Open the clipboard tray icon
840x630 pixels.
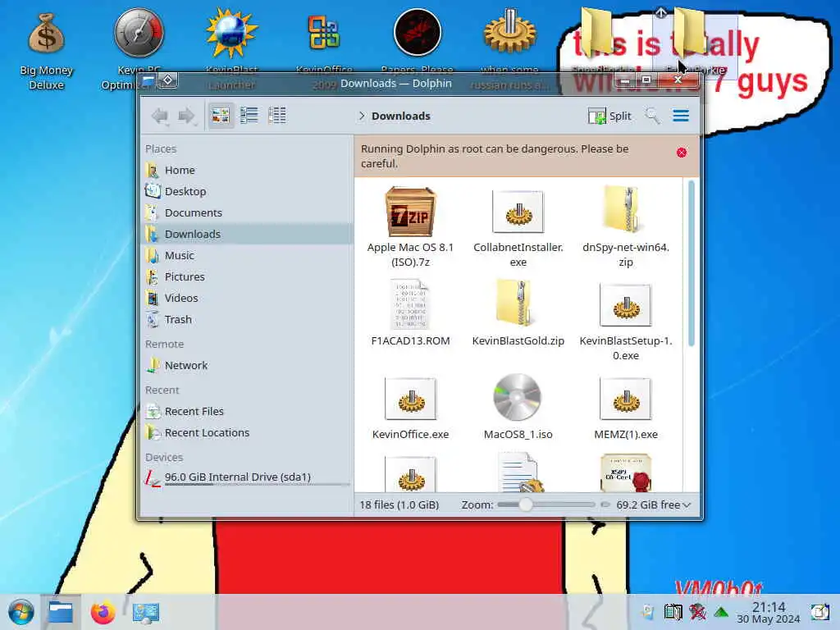pos(673,612)
